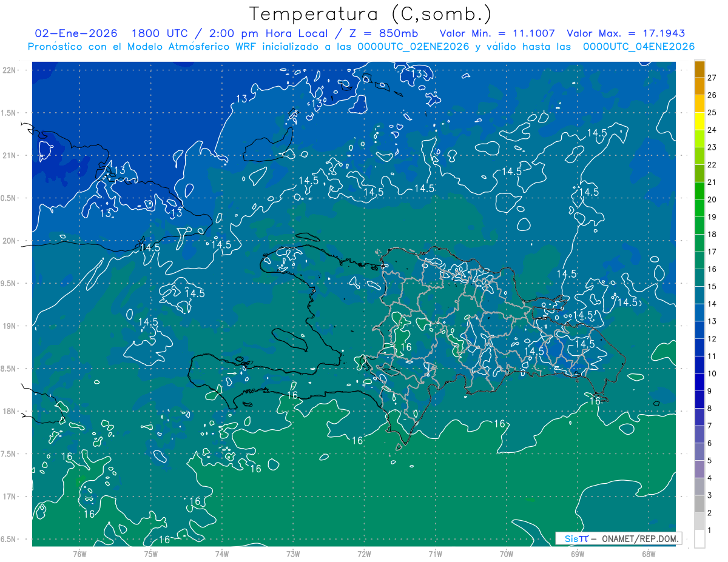Click the "17N" latitude label
The image size is (728, 562).
10,497
